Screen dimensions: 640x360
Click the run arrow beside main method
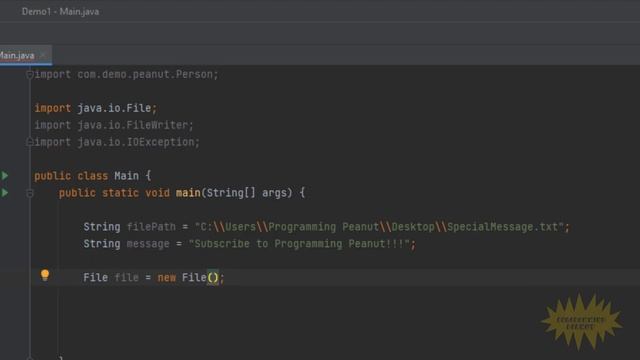pyautogui.click(x=5, y=193)
